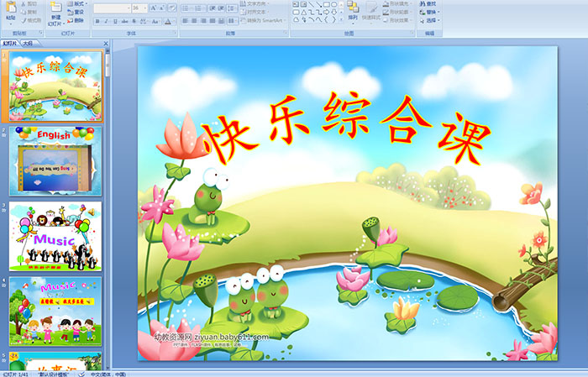Justify text alignment
The height and width of the screenshot is (377, 588).
point(213,21)
